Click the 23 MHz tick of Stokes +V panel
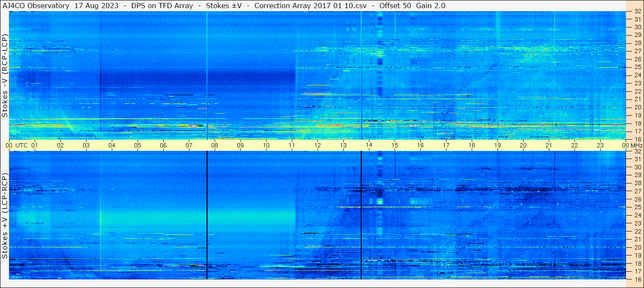Screen dimensions: 644x288 637,223
